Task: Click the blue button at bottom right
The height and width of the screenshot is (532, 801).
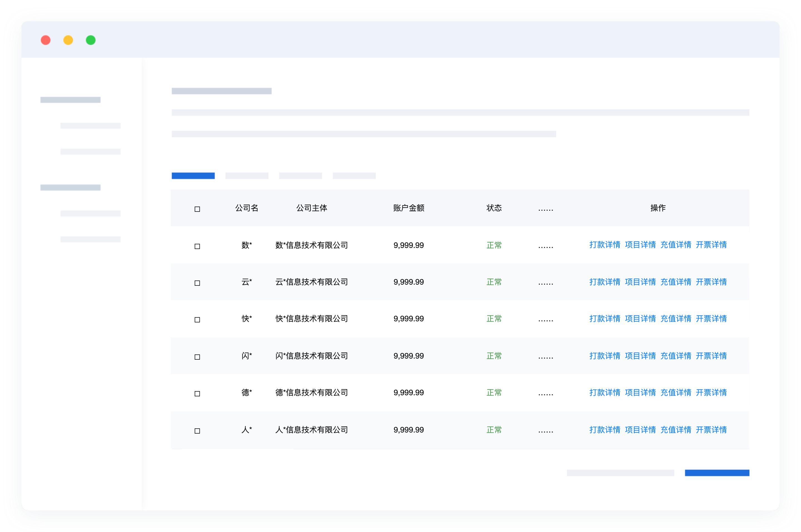Action: coord(717,473)
